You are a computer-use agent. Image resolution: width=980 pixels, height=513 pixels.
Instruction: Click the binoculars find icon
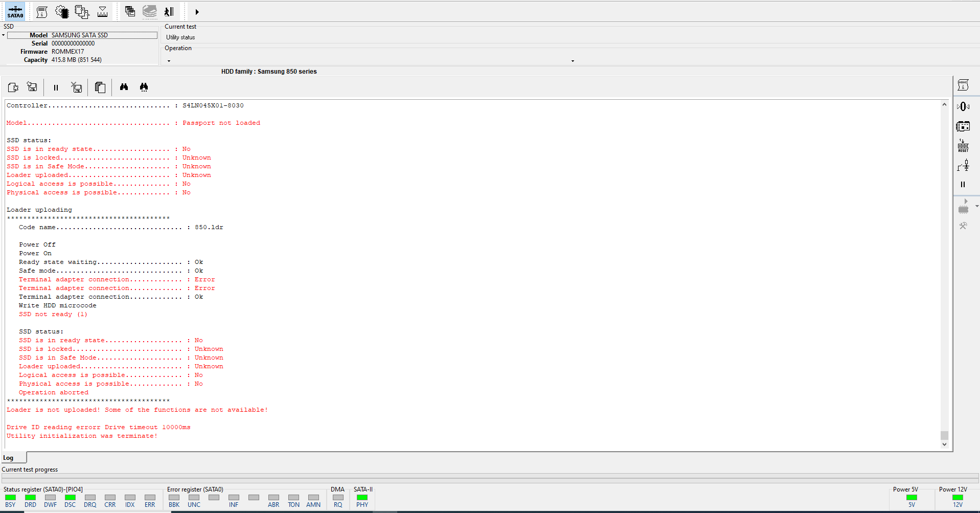pos(124,87)
